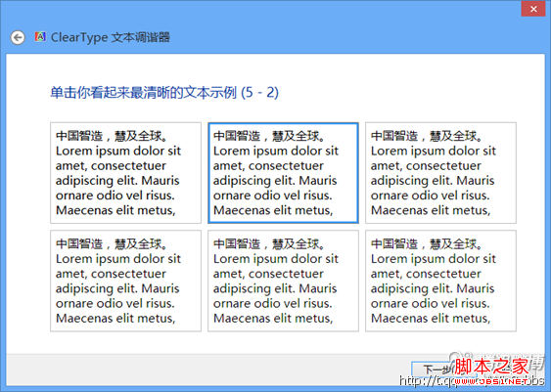Select the highlighted top-middle text sample

[x=283, y=173]
